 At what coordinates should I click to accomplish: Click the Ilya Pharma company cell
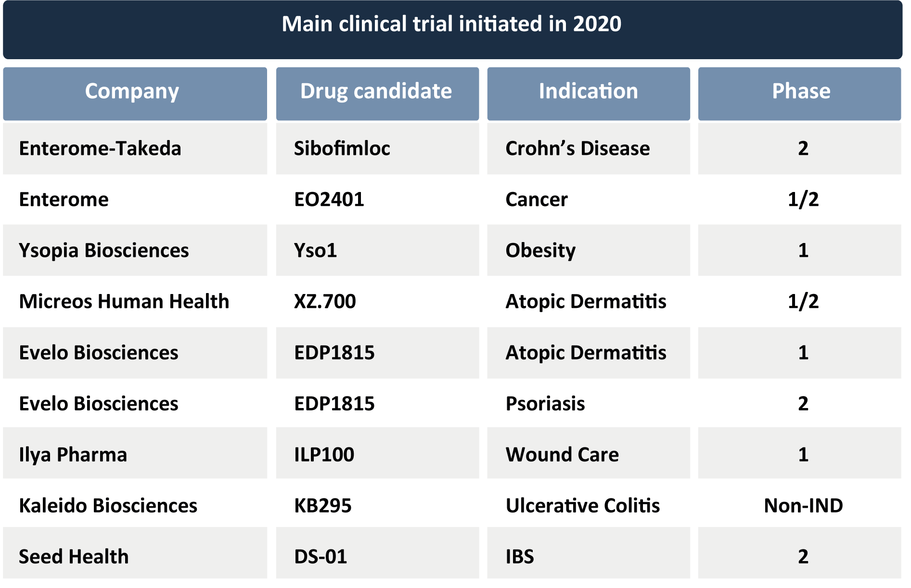coord(73,455)
